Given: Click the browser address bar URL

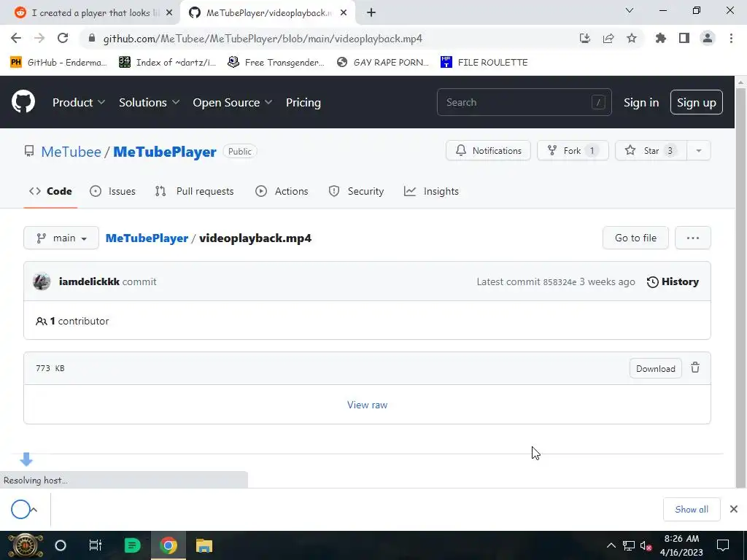Looking at the screenshot, I should [x=263, y=39].
